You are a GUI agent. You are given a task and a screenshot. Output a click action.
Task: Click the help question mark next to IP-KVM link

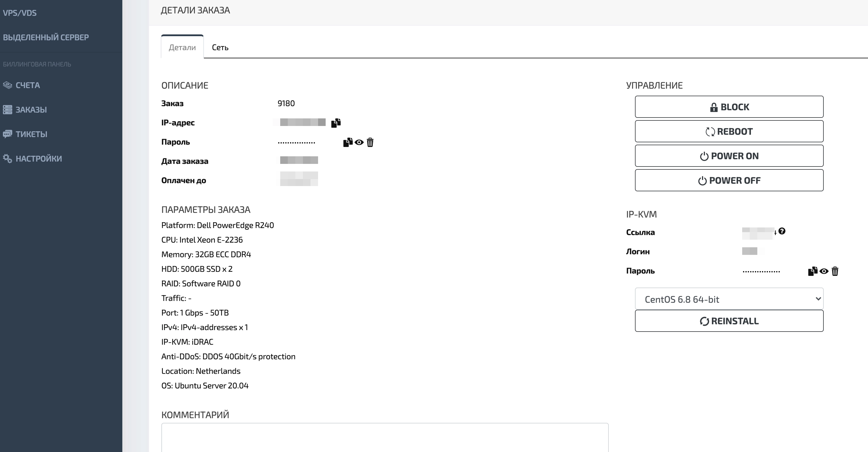click(782, 231)
